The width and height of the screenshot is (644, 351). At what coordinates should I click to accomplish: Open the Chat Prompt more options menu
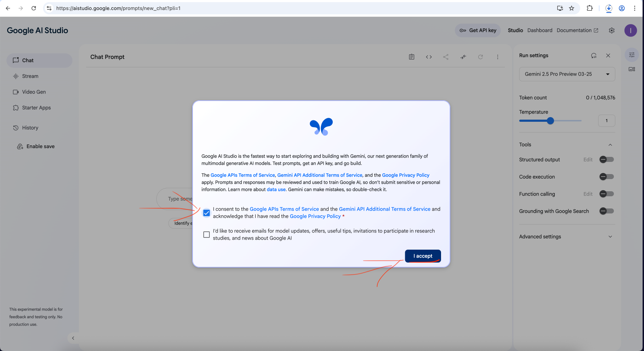pyautogui.click(x=497, y=57)
